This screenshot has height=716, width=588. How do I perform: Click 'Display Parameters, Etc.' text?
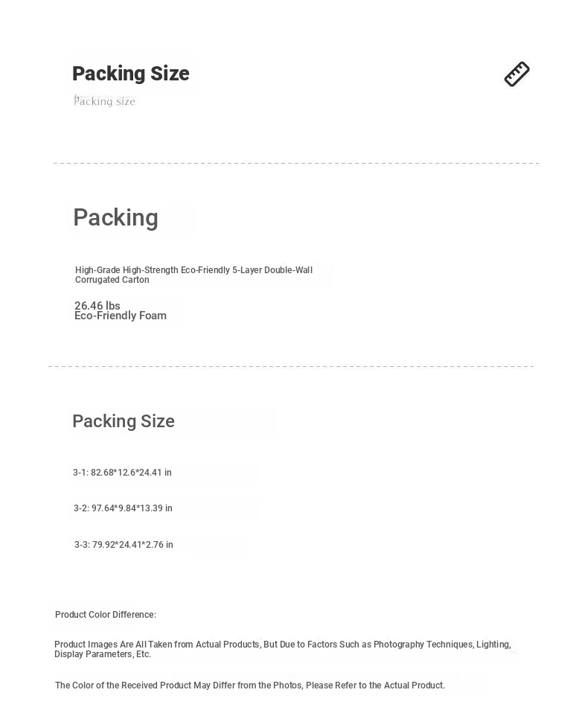click(103, 654)
